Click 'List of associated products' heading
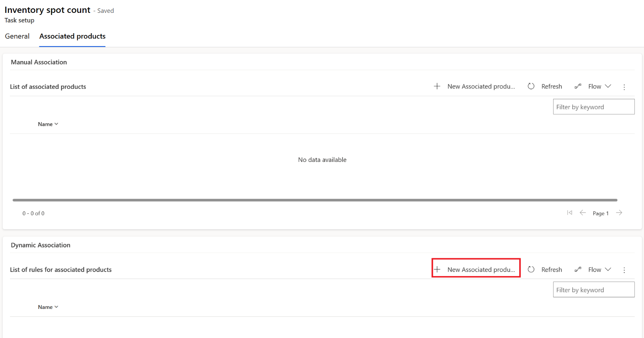The image size is (644, 338). [48, 87]
